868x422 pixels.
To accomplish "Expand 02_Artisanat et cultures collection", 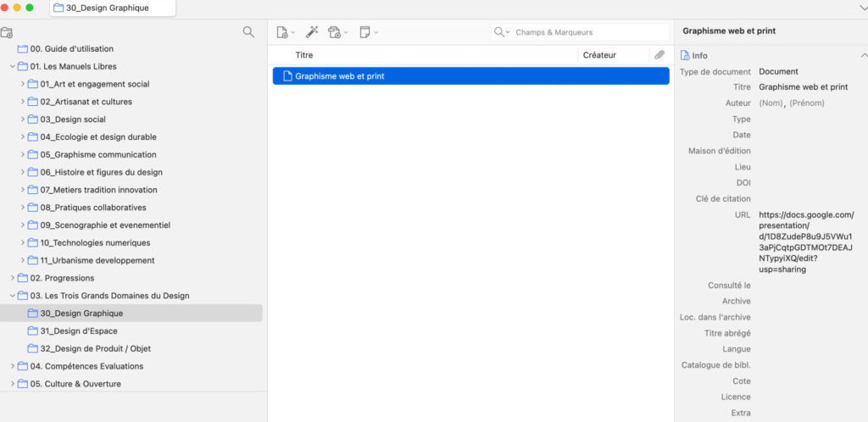I will point(23,102).
